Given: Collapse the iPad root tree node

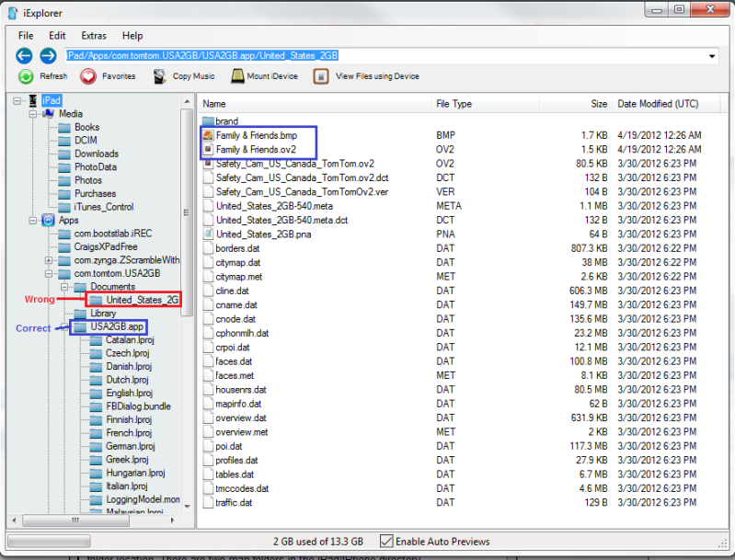Looking at the screenshot, I should point(17,100).
